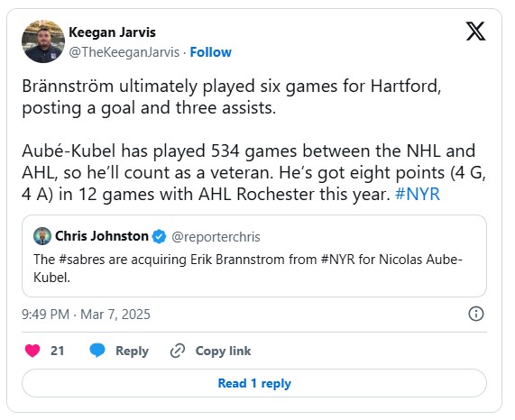This screenshot has width=515, height=420.
Task: Open the quoted tweet about Sabres trade
Action: (254, 256)
